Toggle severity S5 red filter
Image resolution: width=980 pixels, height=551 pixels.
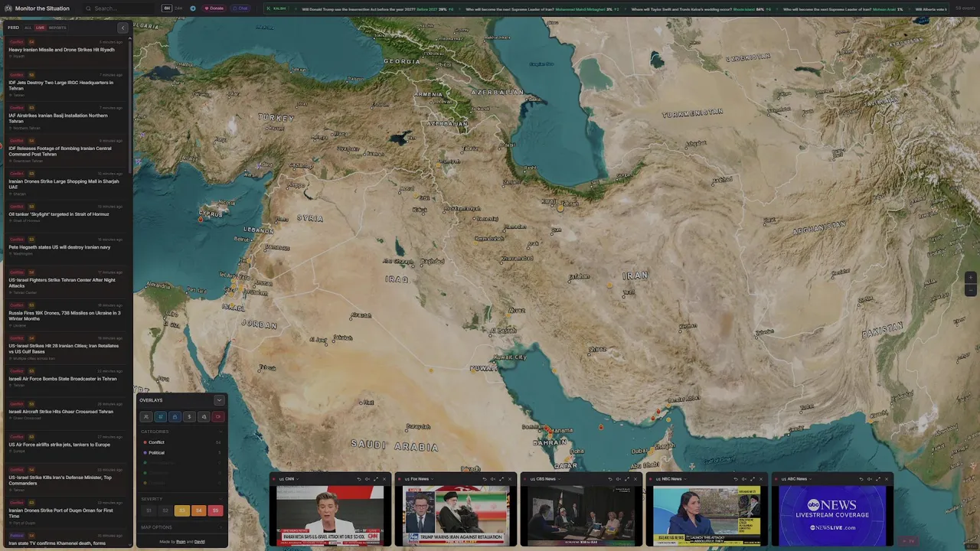215,510
